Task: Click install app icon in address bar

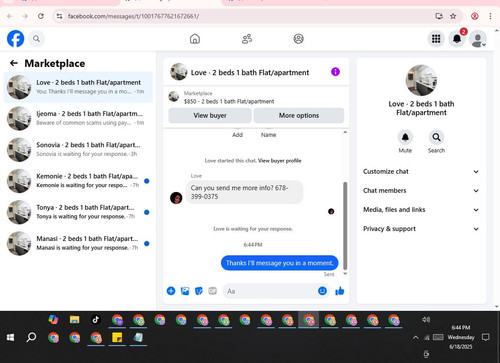Action: (x=439, y=16)
